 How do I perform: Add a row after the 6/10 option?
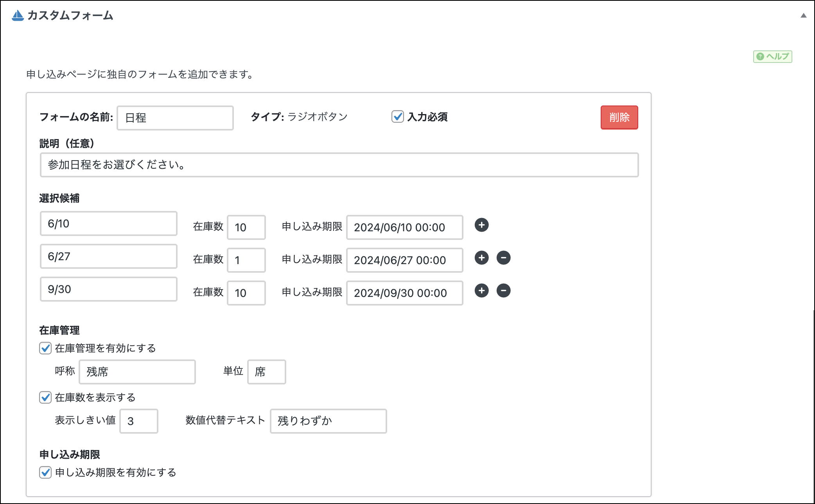click(481, 225)
